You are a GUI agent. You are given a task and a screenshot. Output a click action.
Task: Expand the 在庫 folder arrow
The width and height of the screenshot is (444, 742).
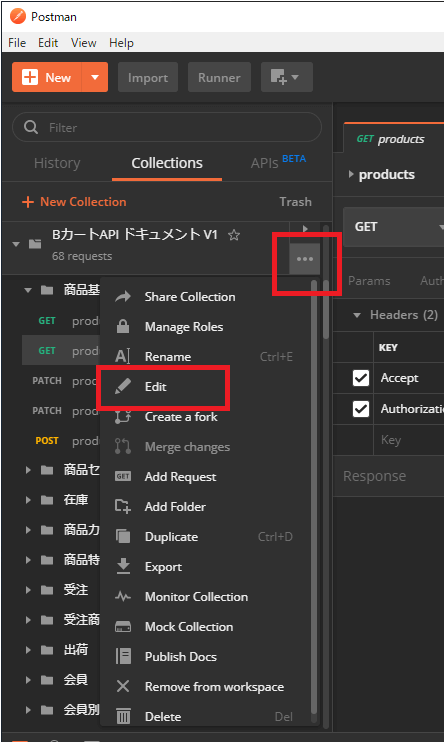[x=28, y=499]
